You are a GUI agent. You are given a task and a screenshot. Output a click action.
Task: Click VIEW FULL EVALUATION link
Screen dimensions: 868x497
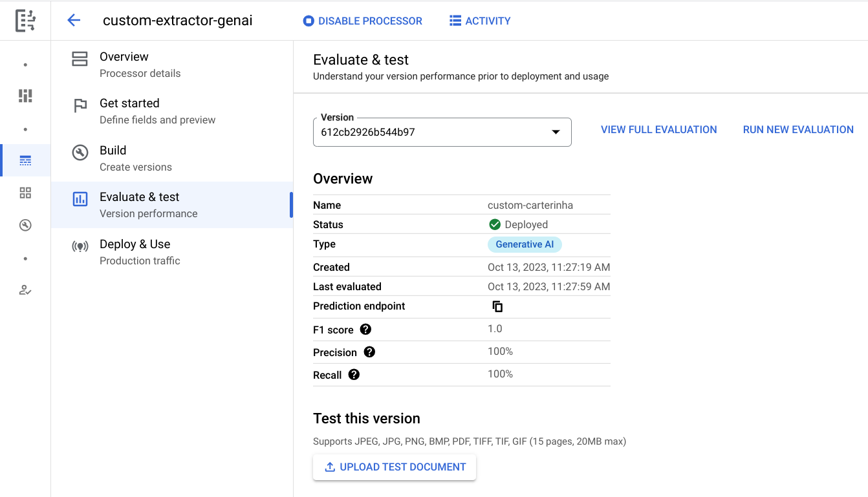pos(659,130)
